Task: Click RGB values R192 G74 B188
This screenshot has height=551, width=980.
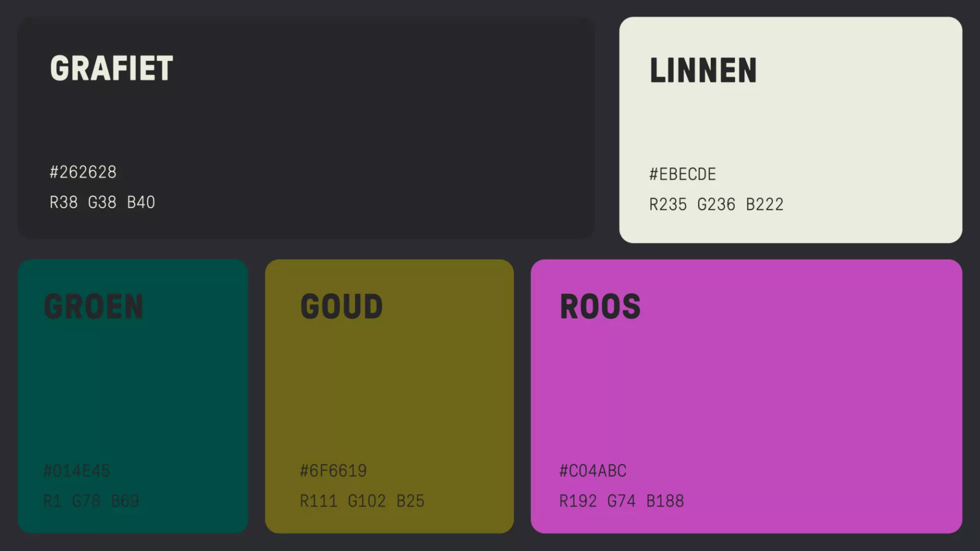Action: [621, 501]
